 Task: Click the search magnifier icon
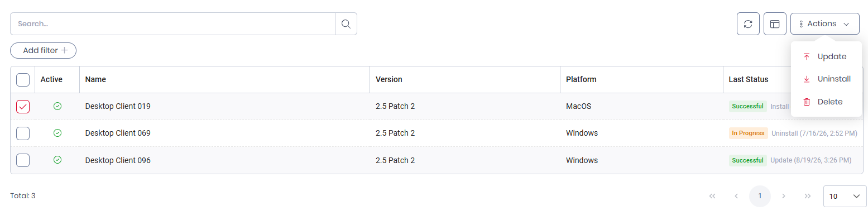346,24
